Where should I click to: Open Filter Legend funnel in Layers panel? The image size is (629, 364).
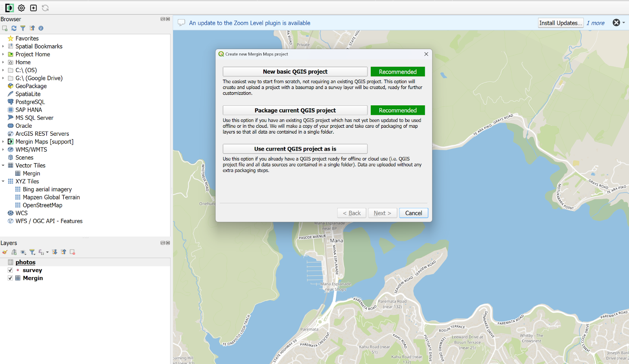point(32,252)
